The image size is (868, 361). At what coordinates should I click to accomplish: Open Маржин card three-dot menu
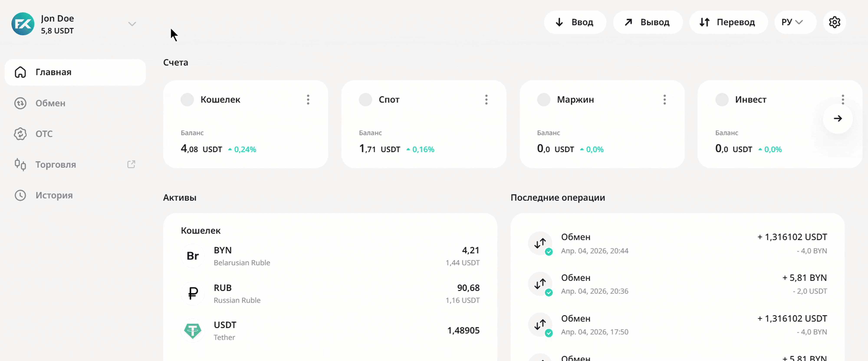(664, 100)
